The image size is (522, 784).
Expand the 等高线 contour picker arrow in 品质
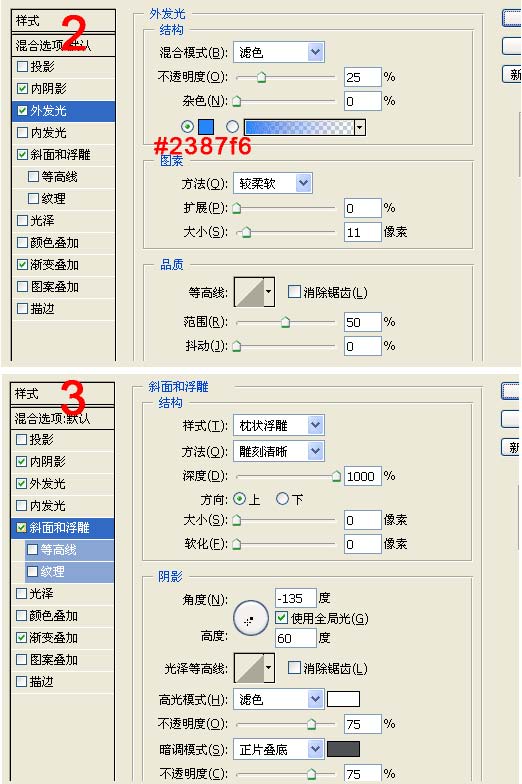coord(268,292)
